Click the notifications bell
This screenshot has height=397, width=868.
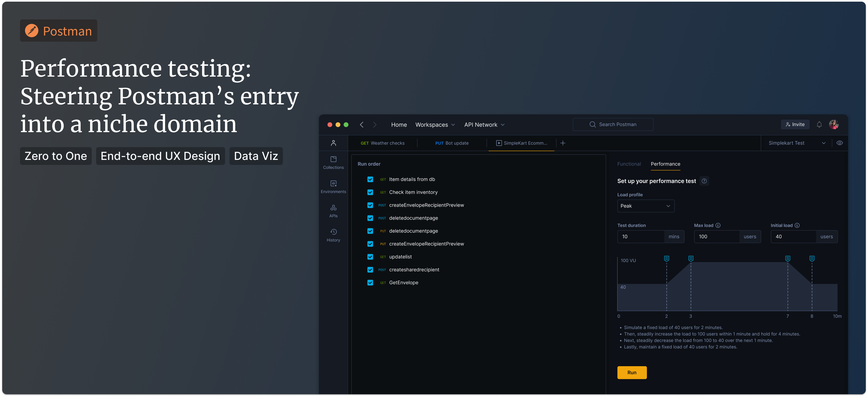point(819,124)
